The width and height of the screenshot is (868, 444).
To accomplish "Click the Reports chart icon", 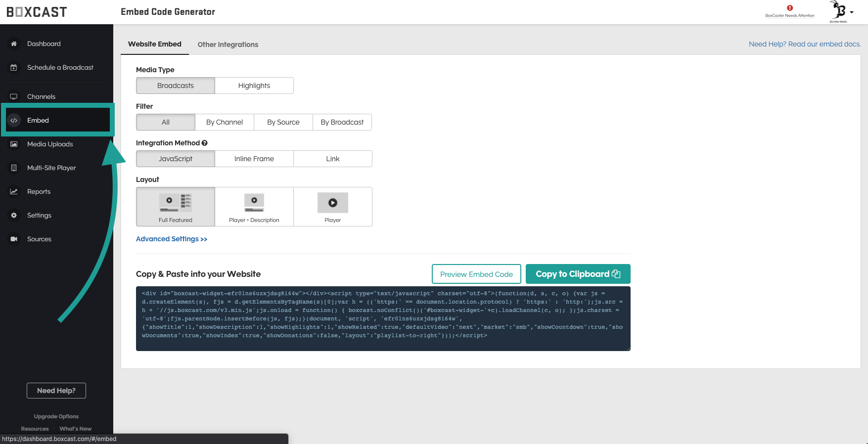I will coord(14,191).
